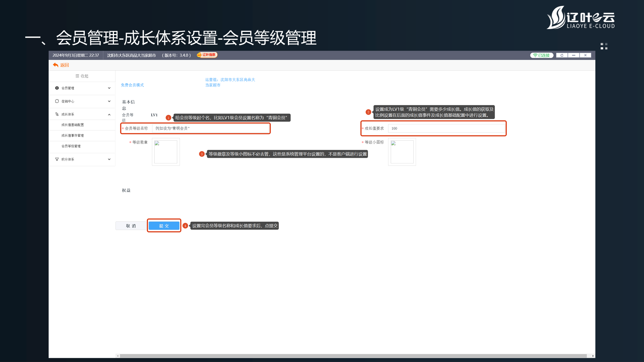Viewport: 644px width, 362px height.
Task: Expand the 会员管理 menu chevron
Action: 109,88
